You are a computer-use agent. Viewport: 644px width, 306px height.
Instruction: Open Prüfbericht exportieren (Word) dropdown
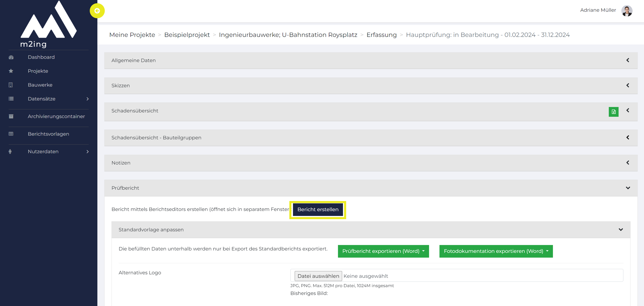[x=383, y=251]
